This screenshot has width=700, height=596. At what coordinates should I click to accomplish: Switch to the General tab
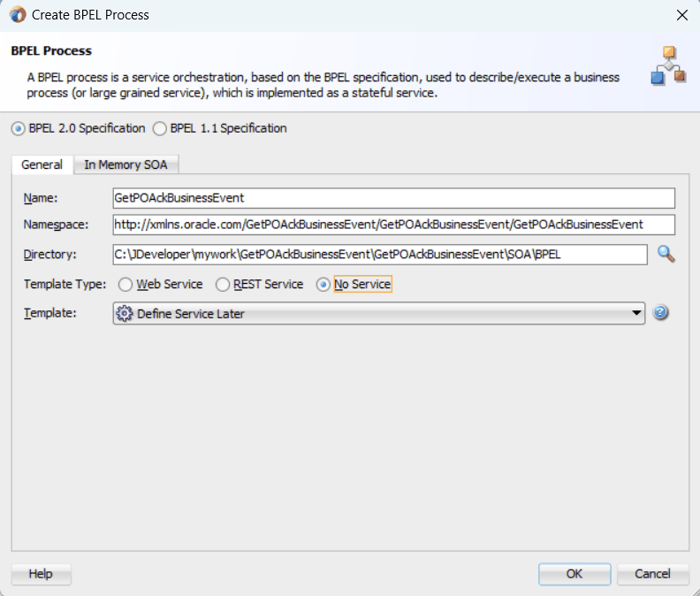tap(42, 164)
